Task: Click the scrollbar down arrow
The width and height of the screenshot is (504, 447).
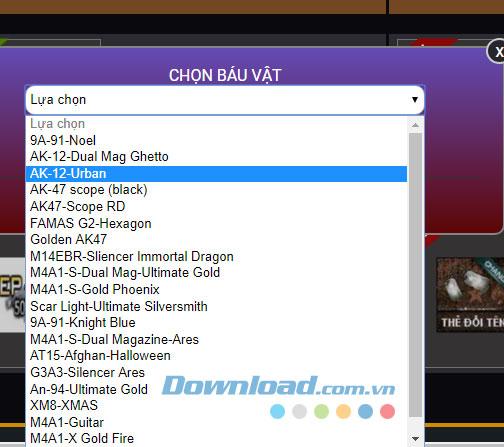Action: 415,438
